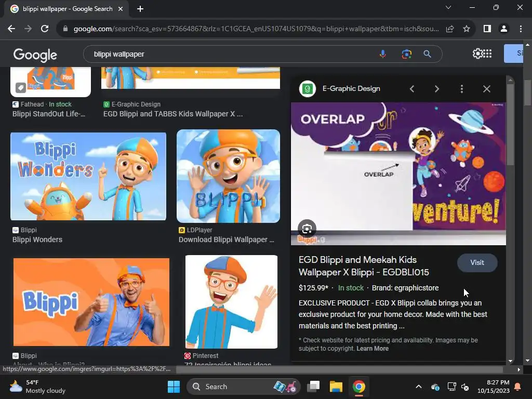Open the Chrome profile icon
Viewport: 532px width, 399px height.
click(x=504, y=29)
